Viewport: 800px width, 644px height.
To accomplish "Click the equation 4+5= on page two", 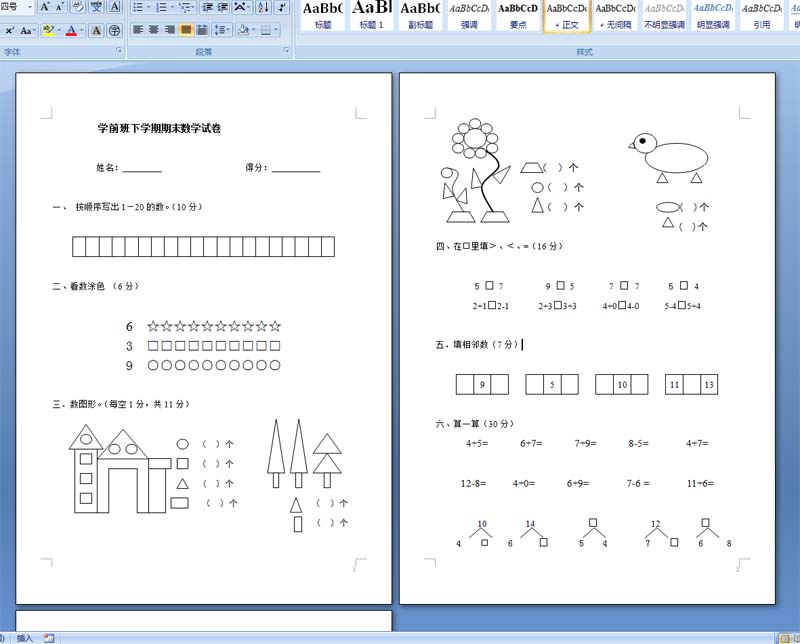I will 477,443.
